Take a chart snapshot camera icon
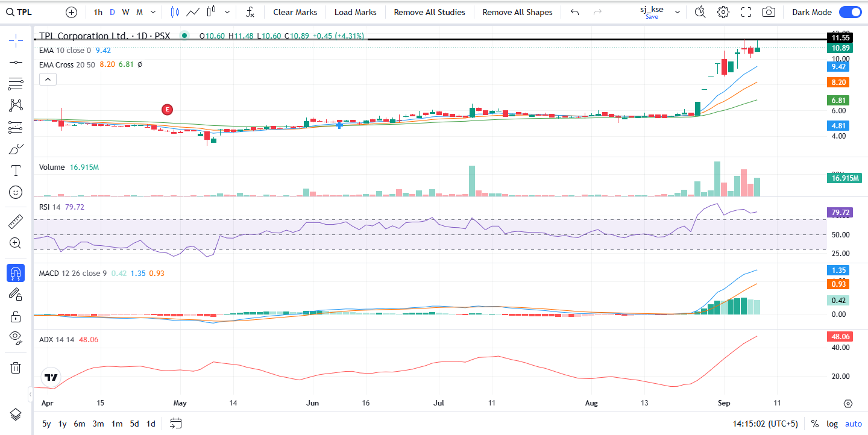The width and height of the screenshot is (868, 435). click(769, 12)
